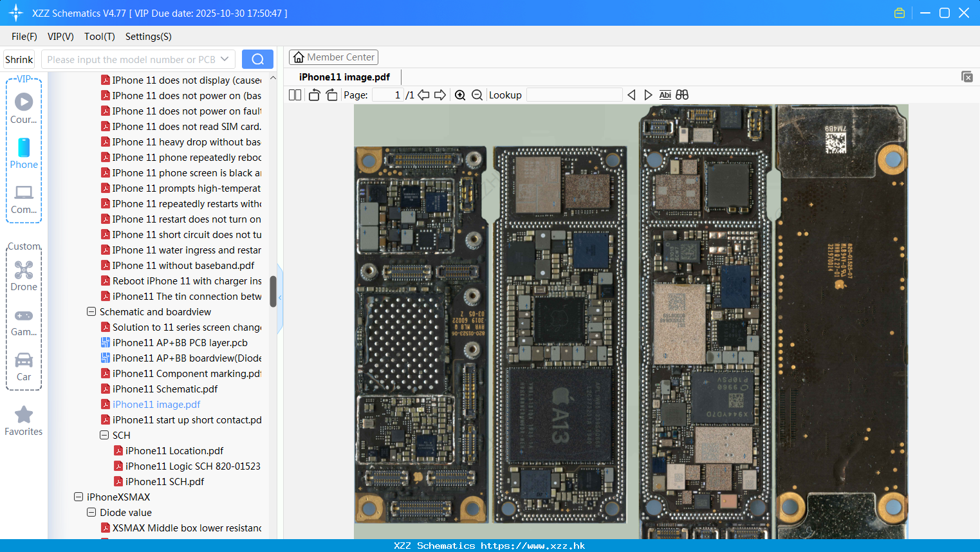
Task: Collapse the SCH subfolder
Action: tap(104, 435)
